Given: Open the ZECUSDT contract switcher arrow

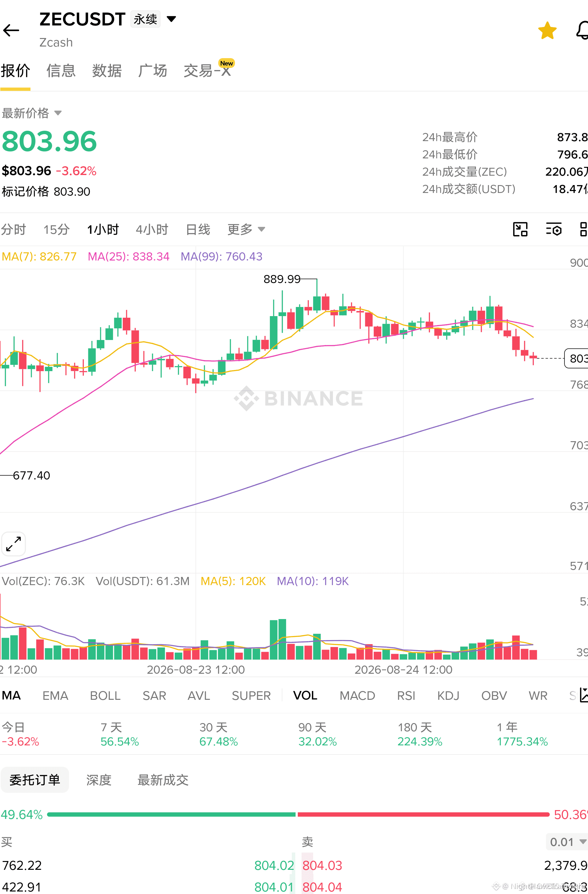Looking at the screenshot, I should coord(171,19).
